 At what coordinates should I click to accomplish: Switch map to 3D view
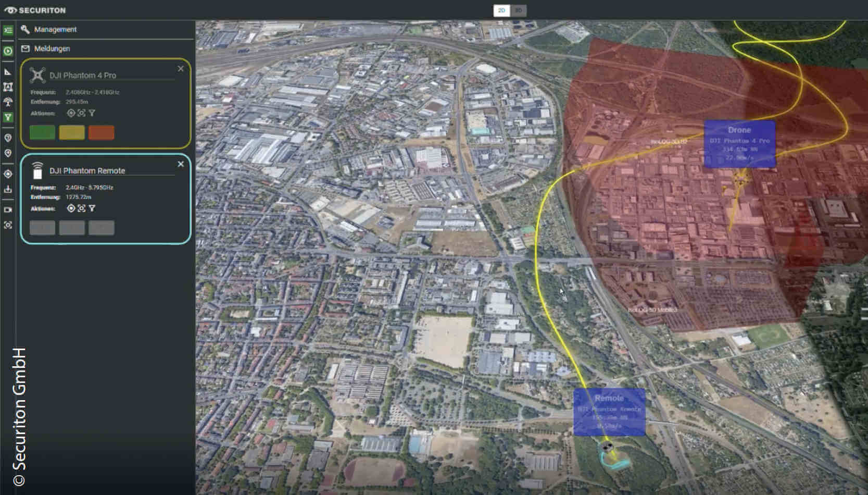[x=518, y=10]
